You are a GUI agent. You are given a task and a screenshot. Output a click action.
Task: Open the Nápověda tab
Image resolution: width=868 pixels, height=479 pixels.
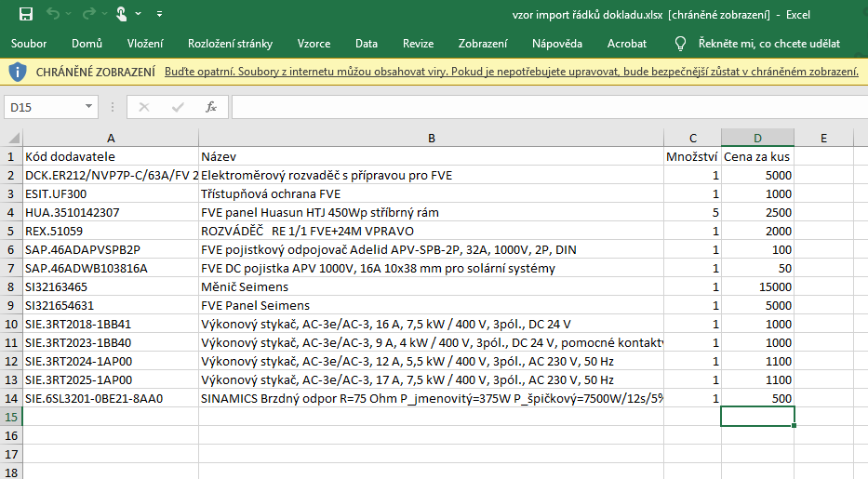click(557, 44)
